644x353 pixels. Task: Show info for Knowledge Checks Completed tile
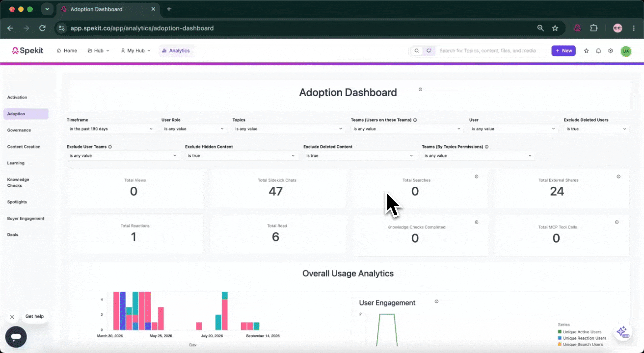(x=476, y=222)
